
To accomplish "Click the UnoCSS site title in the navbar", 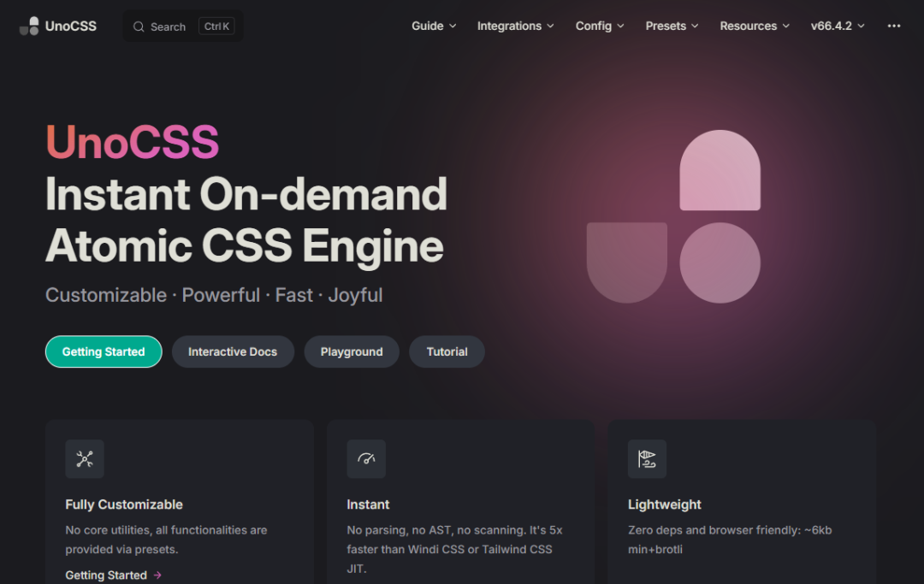I will pos(71,26).
